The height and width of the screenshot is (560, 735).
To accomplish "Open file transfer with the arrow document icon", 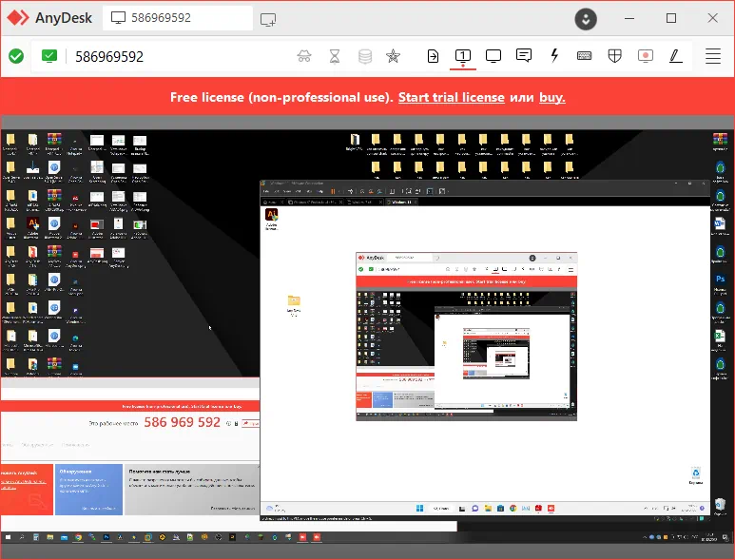I will coord(433,56).
